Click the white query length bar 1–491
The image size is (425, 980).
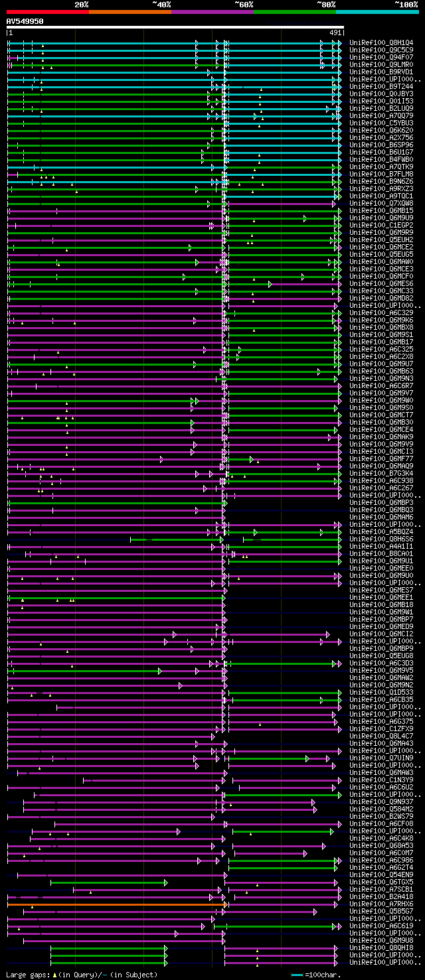(x=175, y=28)
